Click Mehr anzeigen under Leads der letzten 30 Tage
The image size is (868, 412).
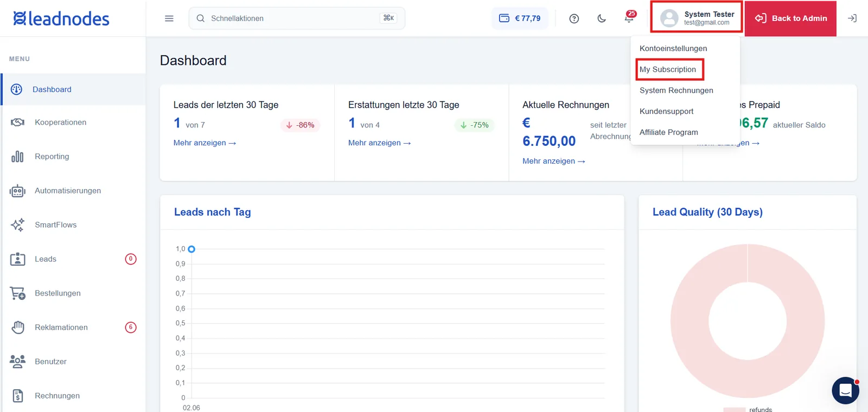[x=205, y=143]
